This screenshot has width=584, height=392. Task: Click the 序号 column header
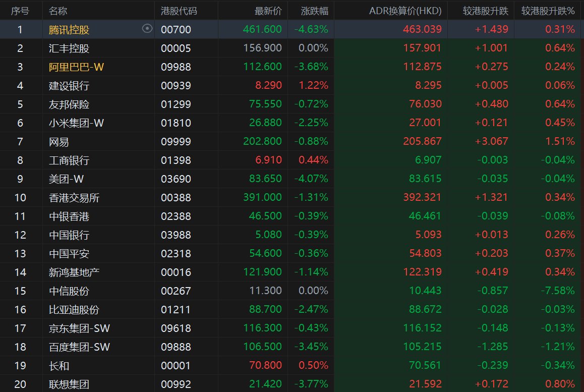[x=20, y=11]
